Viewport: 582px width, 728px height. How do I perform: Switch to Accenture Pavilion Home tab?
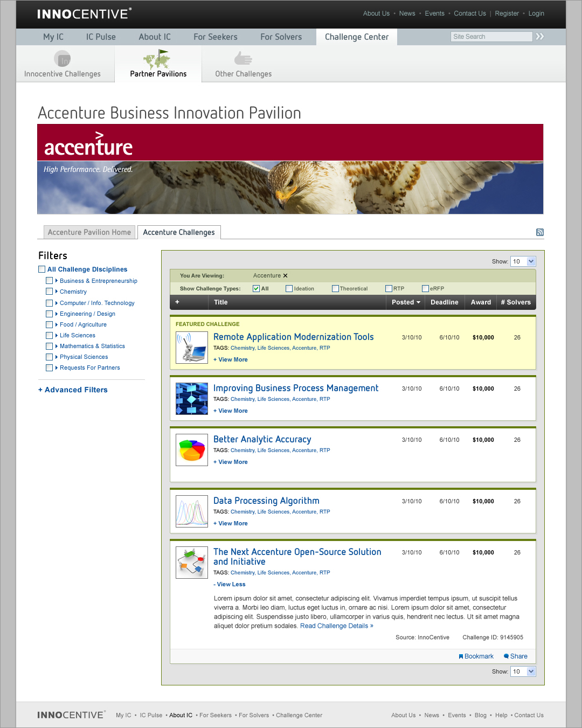(89, 232)
